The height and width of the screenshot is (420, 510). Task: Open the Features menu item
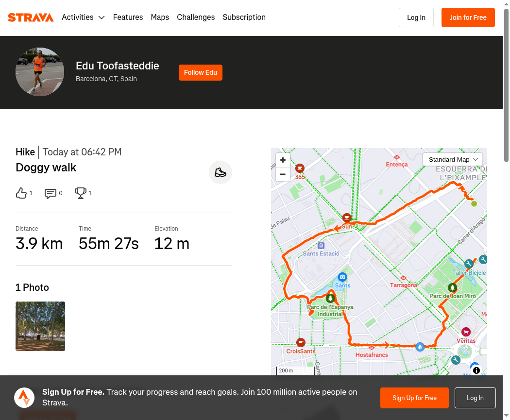128,17
